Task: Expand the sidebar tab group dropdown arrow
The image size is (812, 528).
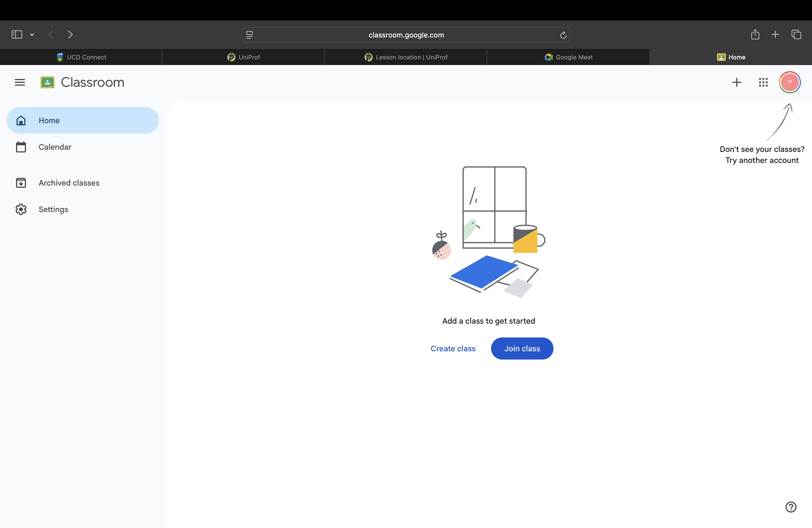Action: [x=32, y=35]
